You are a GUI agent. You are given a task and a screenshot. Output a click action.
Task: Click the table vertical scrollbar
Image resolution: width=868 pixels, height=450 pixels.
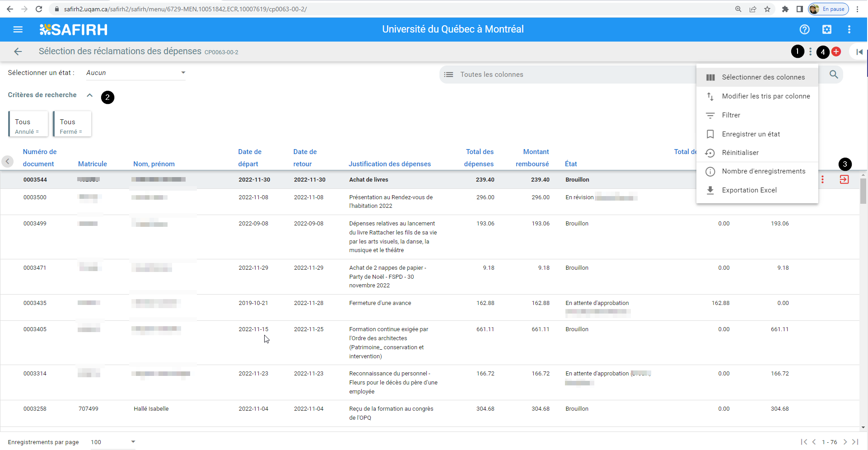click(863, 191)
